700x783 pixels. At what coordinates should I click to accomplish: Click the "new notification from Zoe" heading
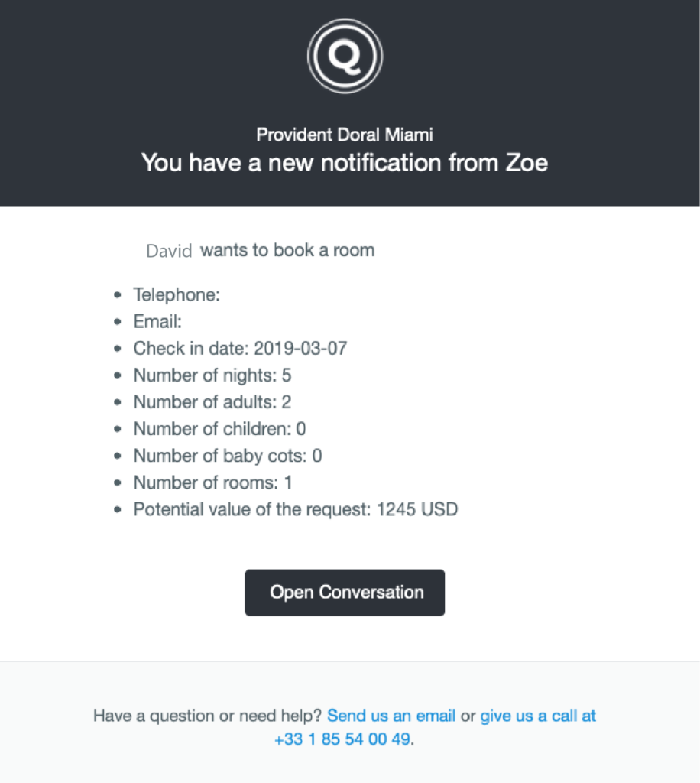[345, 163]
